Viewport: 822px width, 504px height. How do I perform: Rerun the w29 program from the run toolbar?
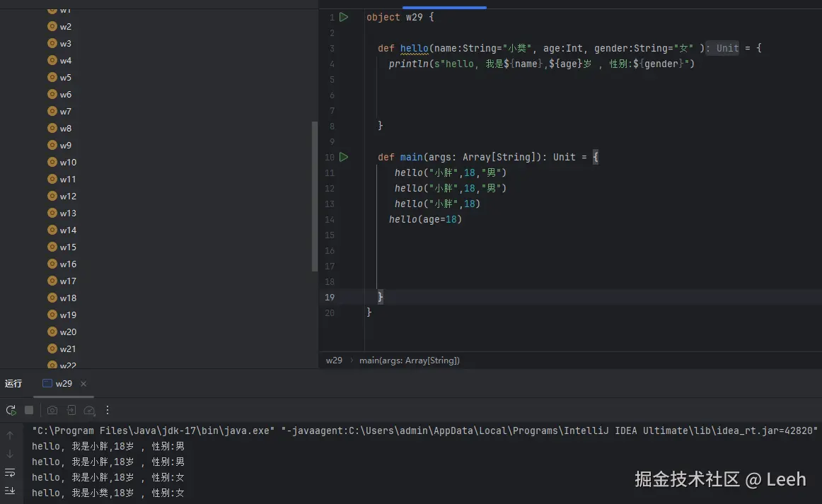pyautogui.click(x=11, y=410)
